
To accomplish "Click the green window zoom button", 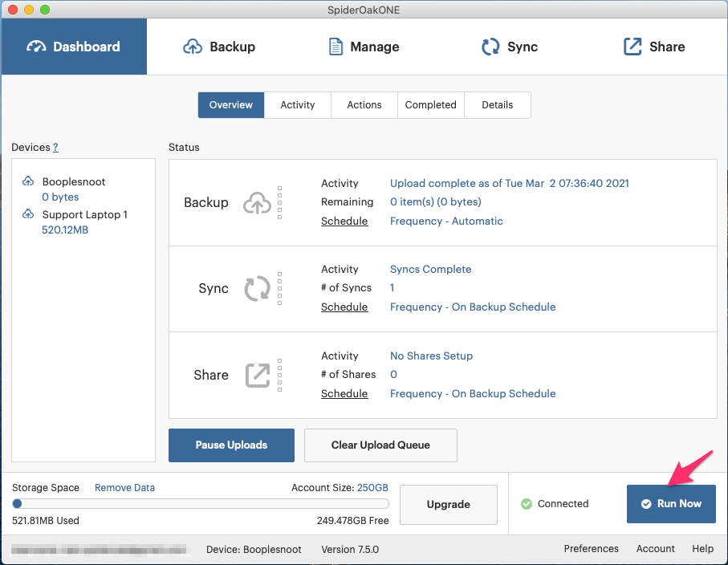I will pyautogui.click(x=45, y=10).
